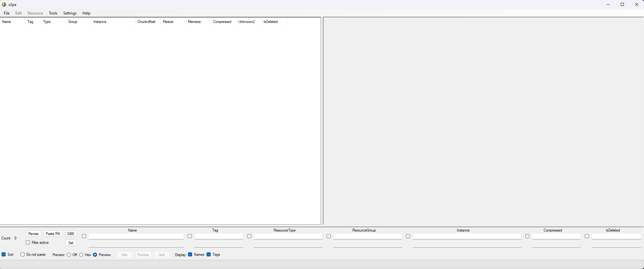Sort by the Tag column header
The image size is (644, 269).
(33, 22)
